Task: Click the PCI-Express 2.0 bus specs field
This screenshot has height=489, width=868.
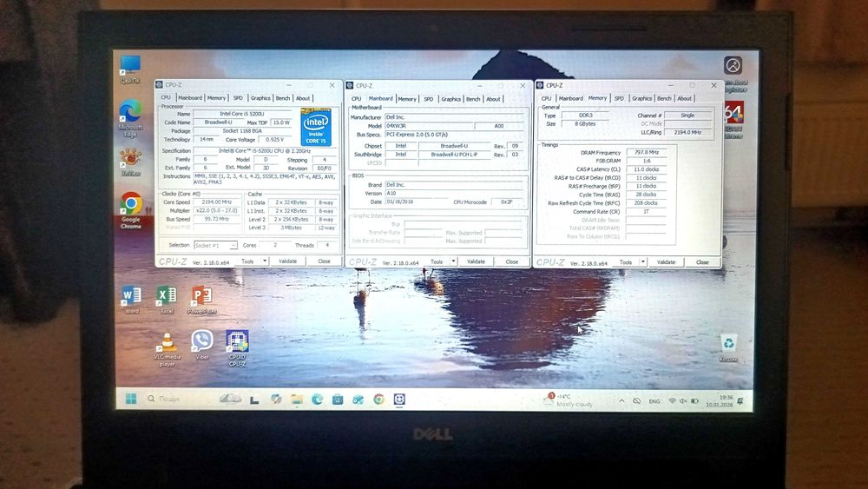Action: 453,134
